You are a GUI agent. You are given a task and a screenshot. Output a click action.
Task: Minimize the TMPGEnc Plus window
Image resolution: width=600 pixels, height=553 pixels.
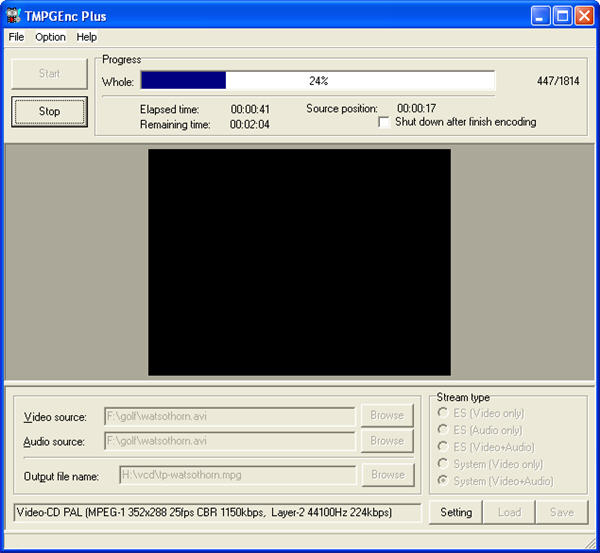pos(540,16)
